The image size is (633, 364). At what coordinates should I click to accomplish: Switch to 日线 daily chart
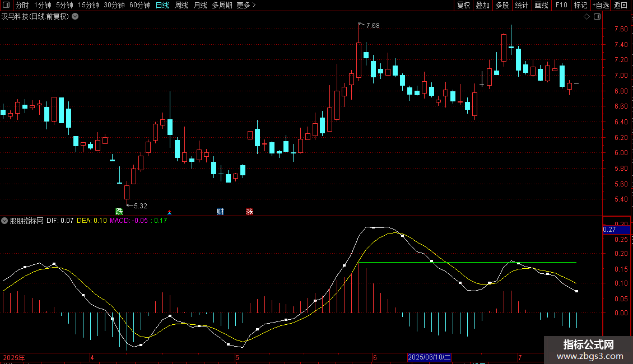[162, 5]
